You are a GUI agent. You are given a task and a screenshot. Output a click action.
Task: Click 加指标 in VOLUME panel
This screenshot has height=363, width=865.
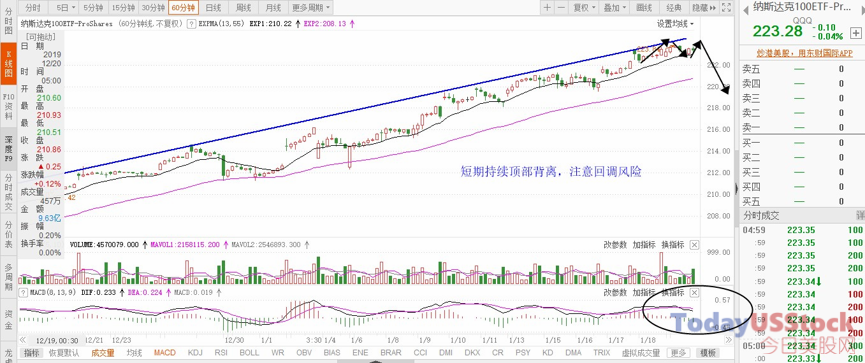click(644, 244)
